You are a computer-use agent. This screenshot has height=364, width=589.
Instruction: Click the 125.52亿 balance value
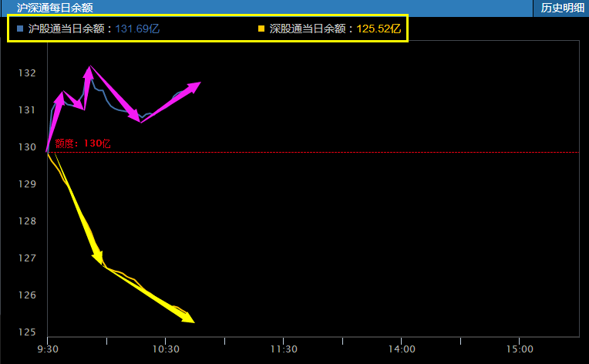pyautogui.click(x=379, y=29)
